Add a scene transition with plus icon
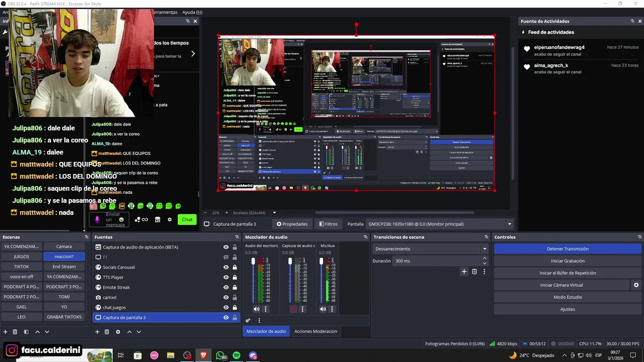The image size is (644, 362). [464, 271]
